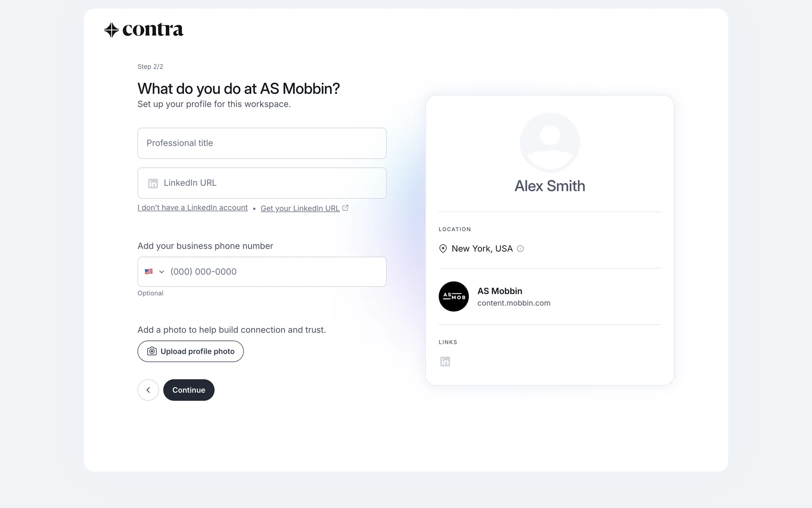Click the default avatar placeholder
The image size is (812, 508).
click(x=550, y=143)
